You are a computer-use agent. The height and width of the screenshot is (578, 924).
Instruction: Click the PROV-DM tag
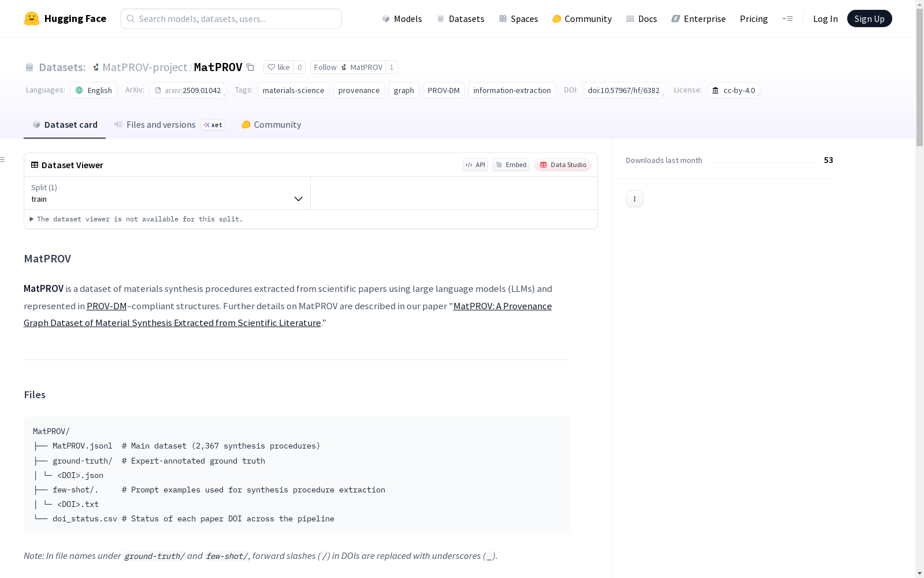(444, 90)
